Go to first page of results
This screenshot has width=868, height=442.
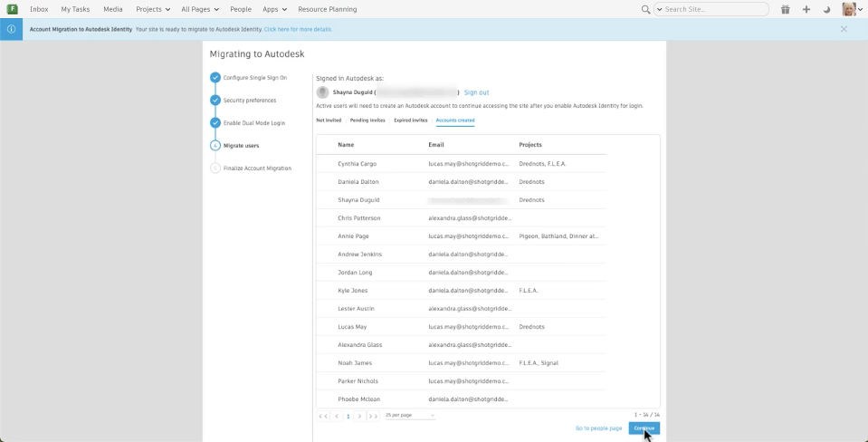point(323,416)
